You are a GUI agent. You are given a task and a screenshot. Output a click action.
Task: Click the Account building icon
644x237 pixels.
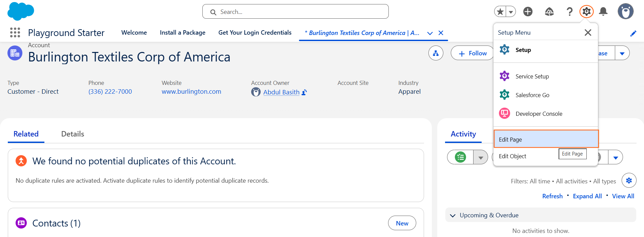pos(15,53)
